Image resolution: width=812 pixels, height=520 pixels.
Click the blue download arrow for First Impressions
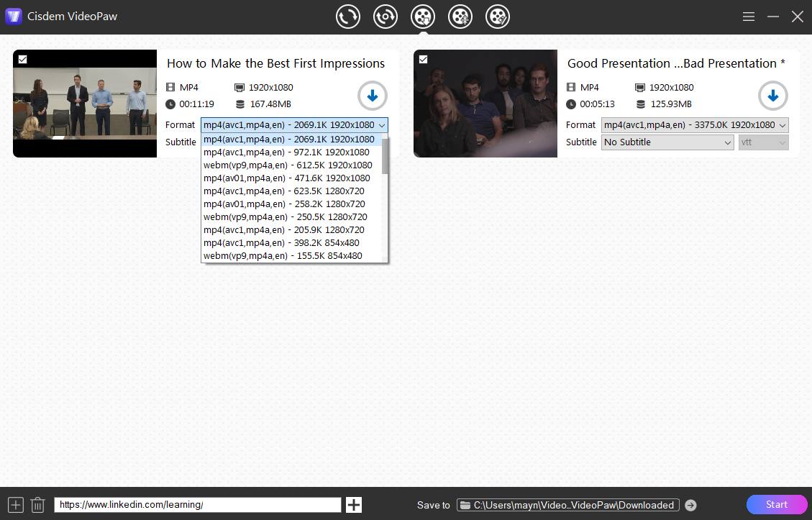373,96
